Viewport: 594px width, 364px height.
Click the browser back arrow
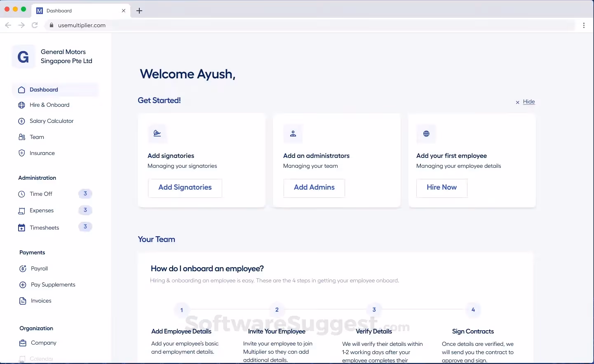8,25
